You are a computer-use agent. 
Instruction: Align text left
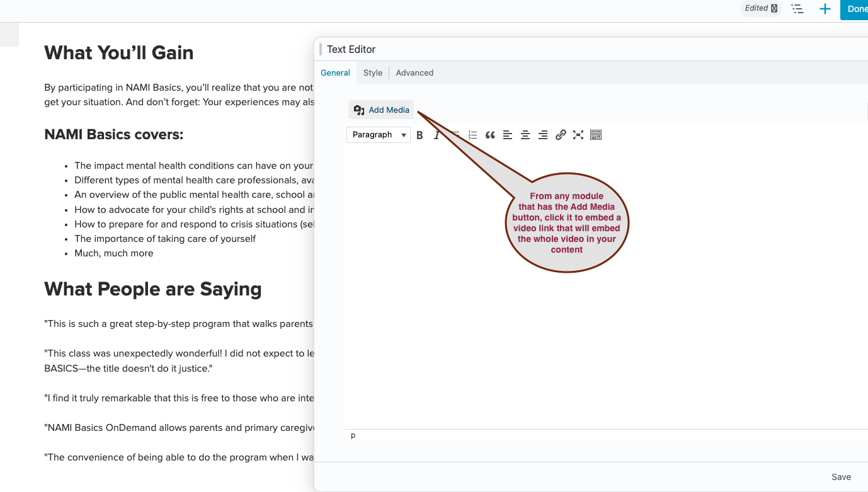pyautogui.click(x=508, y=135)
